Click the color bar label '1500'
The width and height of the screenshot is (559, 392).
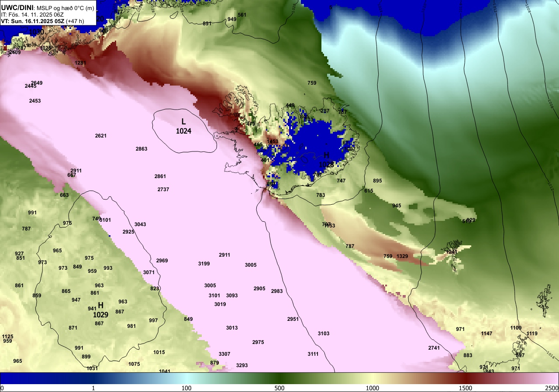tap(466, 388)
